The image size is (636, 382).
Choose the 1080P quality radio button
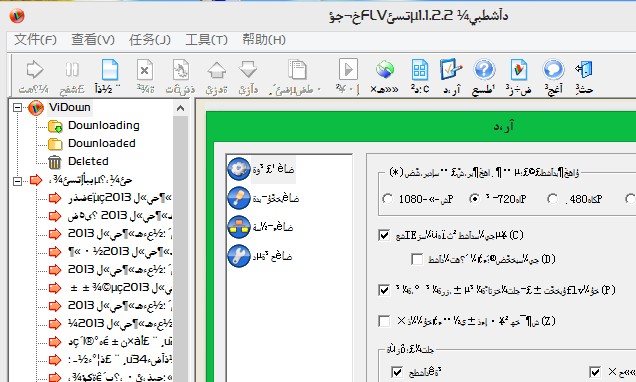tap(387, 199)
